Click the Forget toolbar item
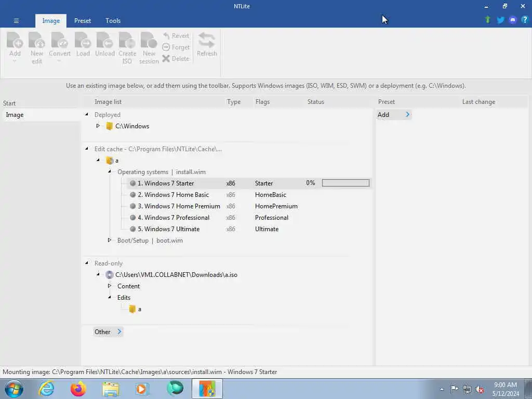Screen dimensions: 532x399 point(176,47)
